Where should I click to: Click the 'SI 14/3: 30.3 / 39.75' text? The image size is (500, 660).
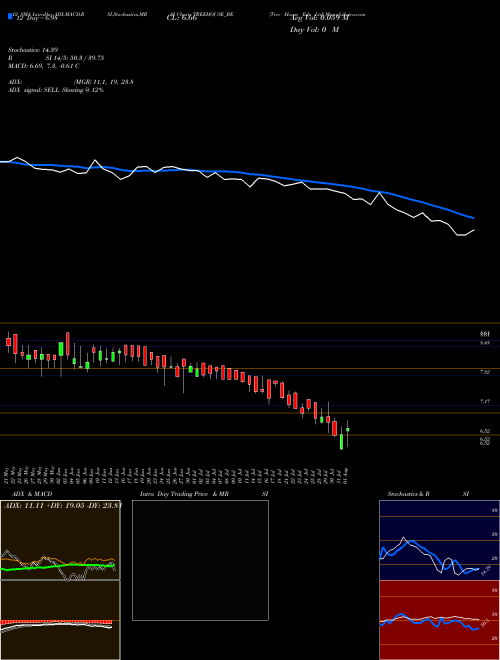point(75,58)
